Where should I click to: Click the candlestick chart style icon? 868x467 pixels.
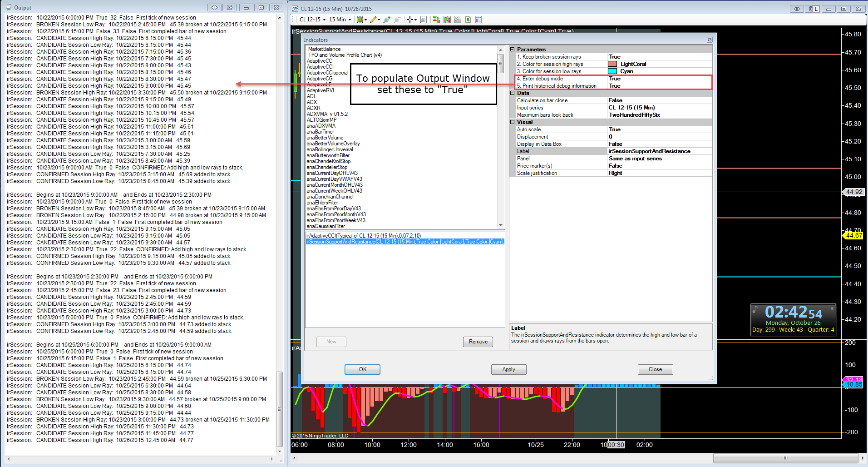pyautogui.click(x=360, y=20)
